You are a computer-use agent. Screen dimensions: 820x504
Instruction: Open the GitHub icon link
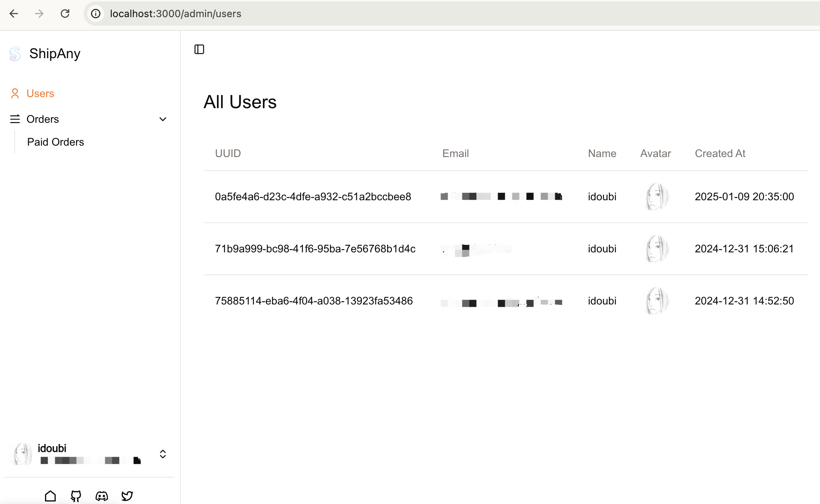[76, 496]
